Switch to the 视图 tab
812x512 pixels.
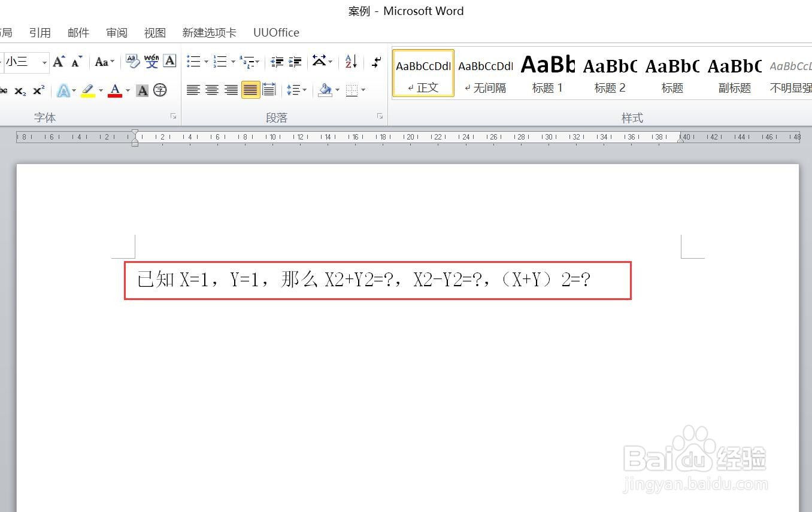(155, 32)
